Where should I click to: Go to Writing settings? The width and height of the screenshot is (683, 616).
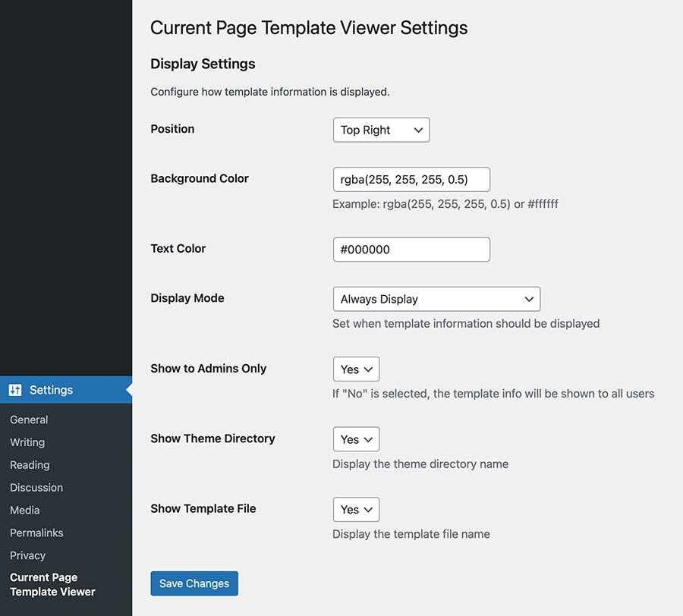coord(27,442)
